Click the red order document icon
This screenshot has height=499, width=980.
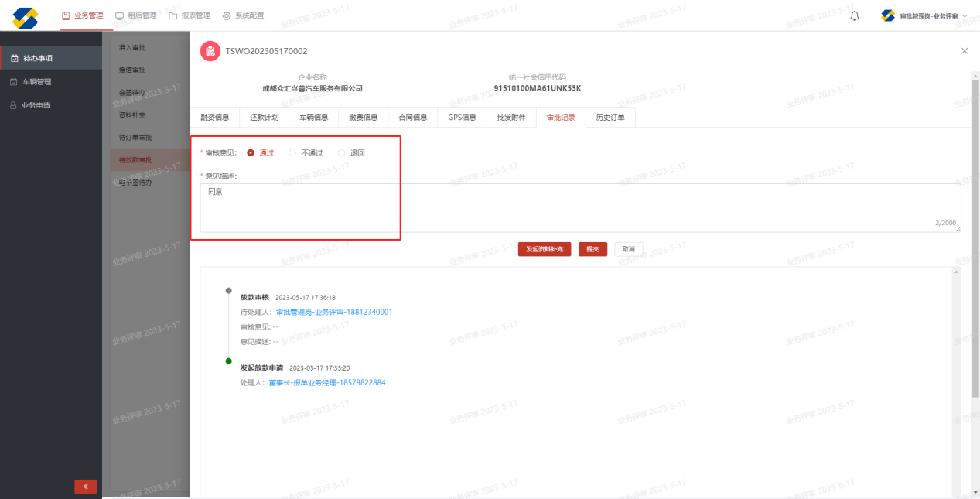[210, 51]
